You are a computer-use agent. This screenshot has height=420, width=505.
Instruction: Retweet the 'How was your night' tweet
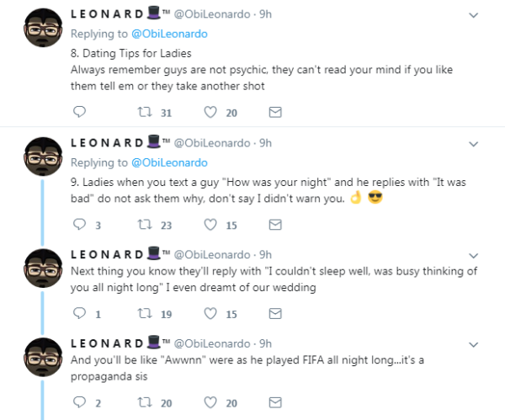tap(145, 224)
